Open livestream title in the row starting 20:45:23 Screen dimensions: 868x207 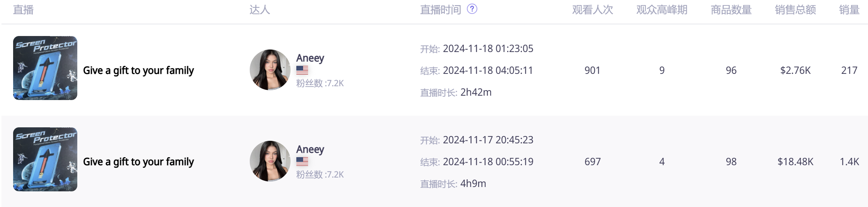pyautogui.click(x=139, y=162)
